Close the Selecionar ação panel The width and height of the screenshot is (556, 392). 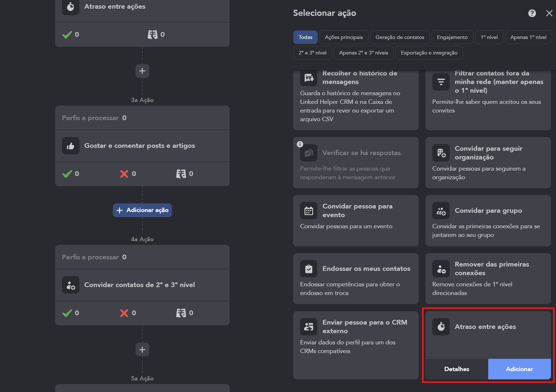coord(549,13)
